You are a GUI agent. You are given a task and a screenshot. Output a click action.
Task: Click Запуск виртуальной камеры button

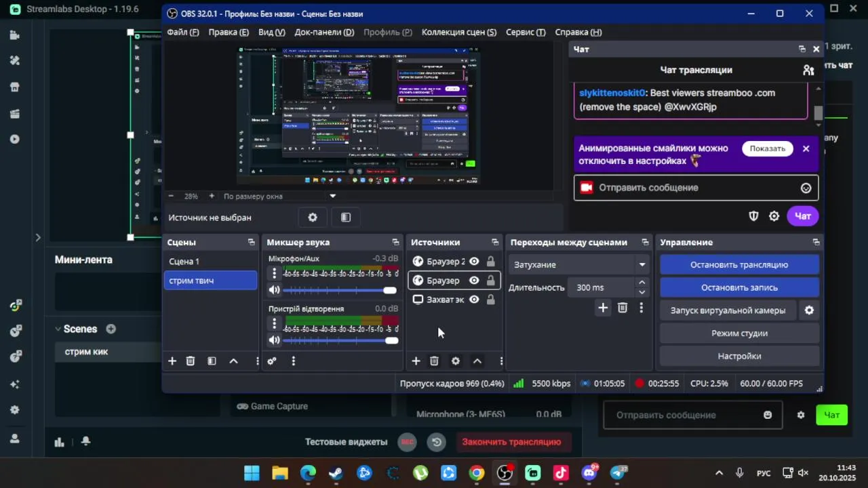728,310
